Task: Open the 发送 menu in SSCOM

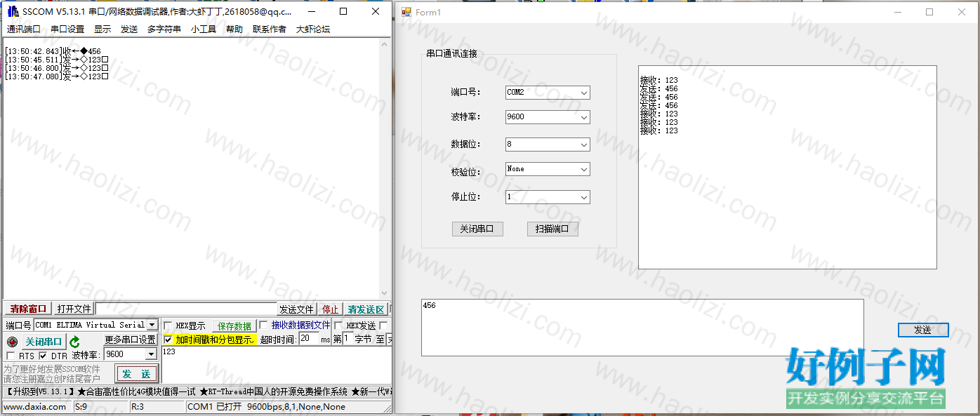Action: pos(129,29)
